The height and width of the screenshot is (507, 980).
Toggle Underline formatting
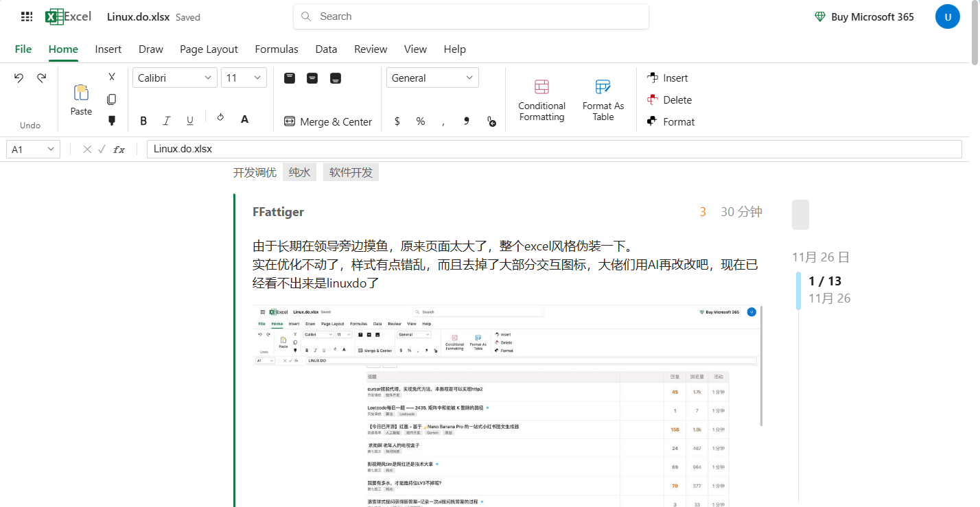(x=190, y=121)
